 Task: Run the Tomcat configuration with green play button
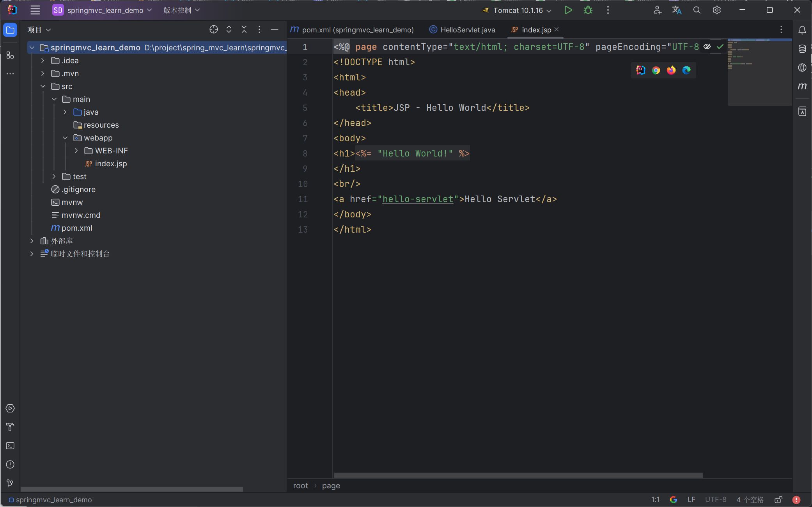coord(568,10)
